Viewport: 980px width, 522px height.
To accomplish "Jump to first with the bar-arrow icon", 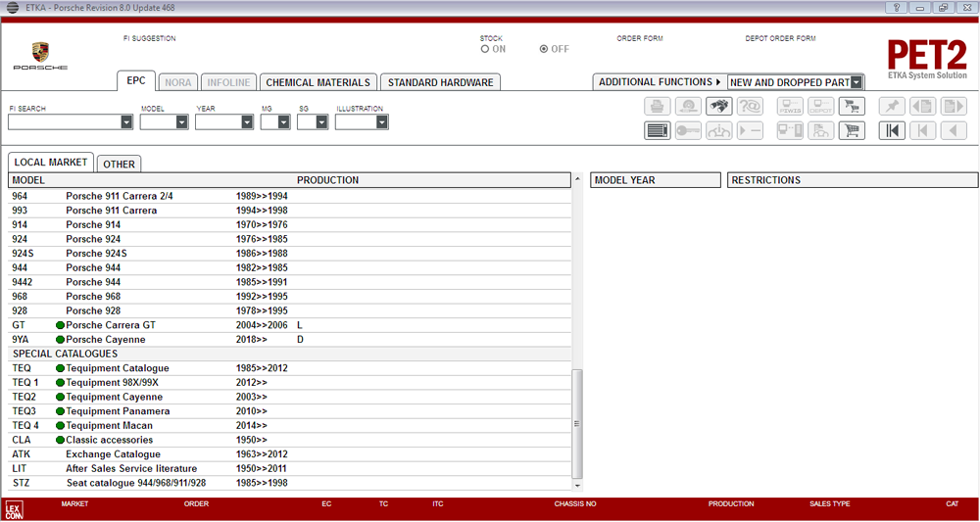I will click(x=892, y=130).
